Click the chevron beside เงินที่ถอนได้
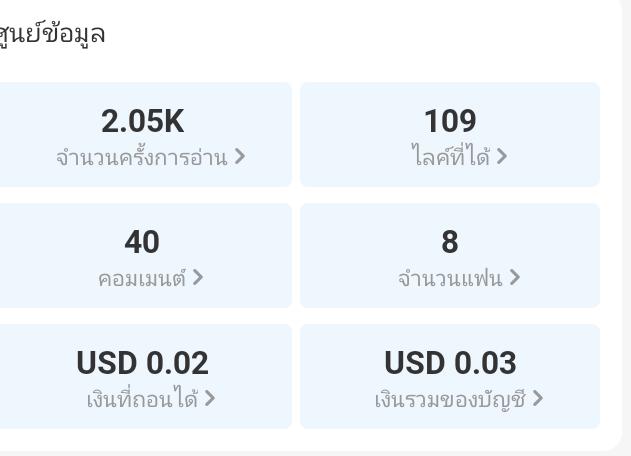 (210, 398)
